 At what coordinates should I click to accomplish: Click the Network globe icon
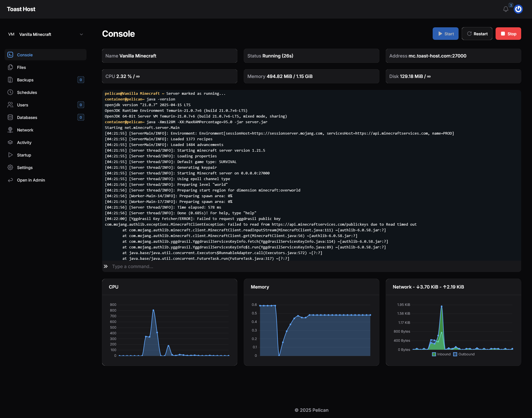pyautogui.click(x=10, y=130)
